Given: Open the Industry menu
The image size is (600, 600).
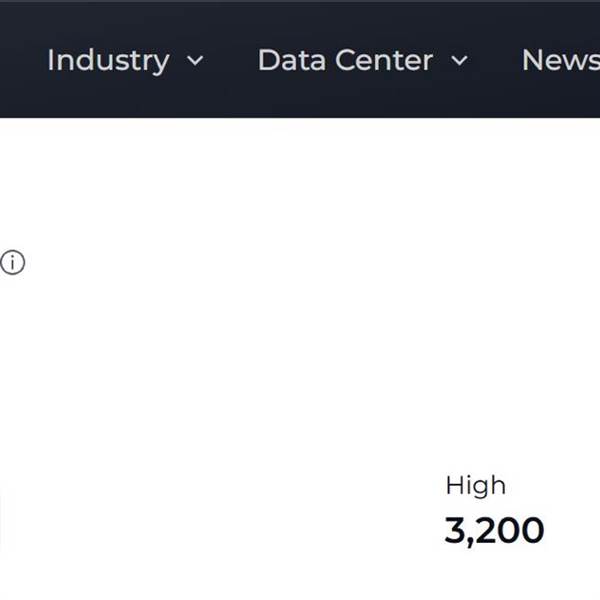Looking at the screenshot, I should 108,60.
